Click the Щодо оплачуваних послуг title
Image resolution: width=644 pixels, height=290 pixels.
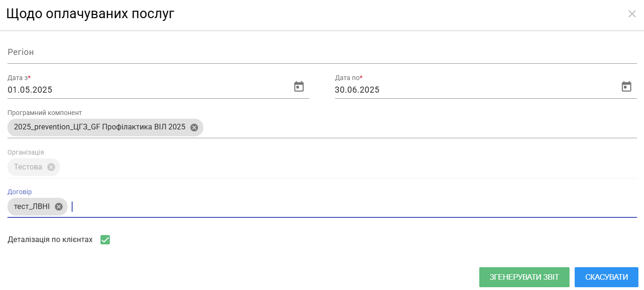(90, 13)
